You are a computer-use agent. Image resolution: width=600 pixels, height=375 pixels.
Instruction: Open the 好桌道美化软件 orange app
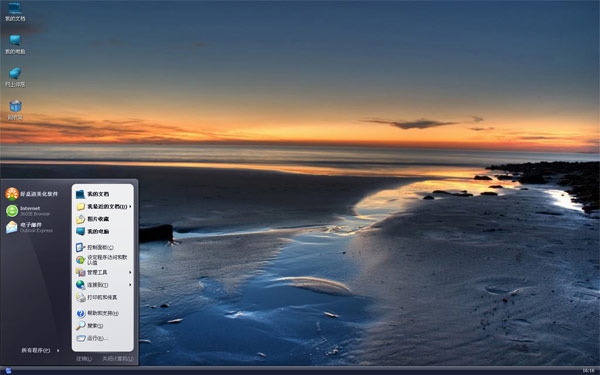point(32,194)
